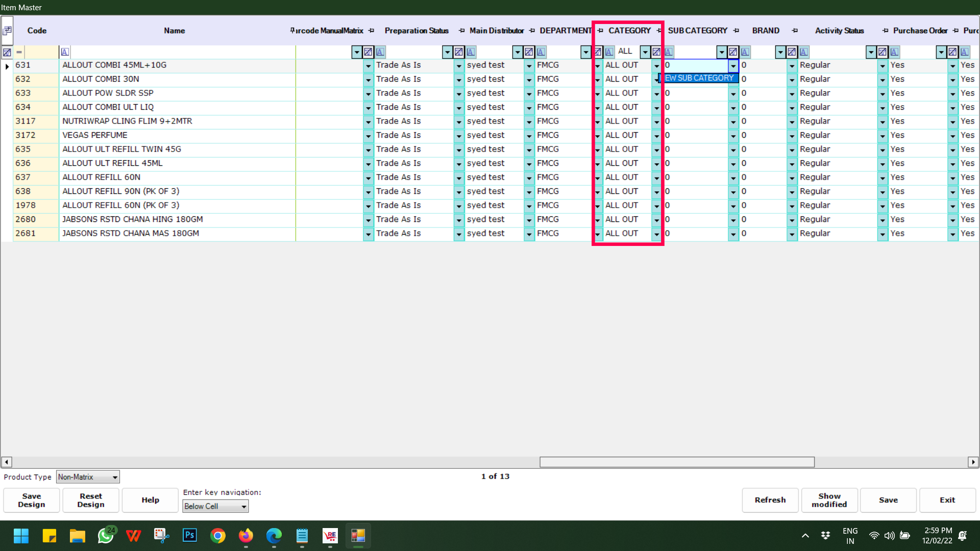Clear the DEPARTMENT filter icon
The image size is (980, 551).
[598, 52]
